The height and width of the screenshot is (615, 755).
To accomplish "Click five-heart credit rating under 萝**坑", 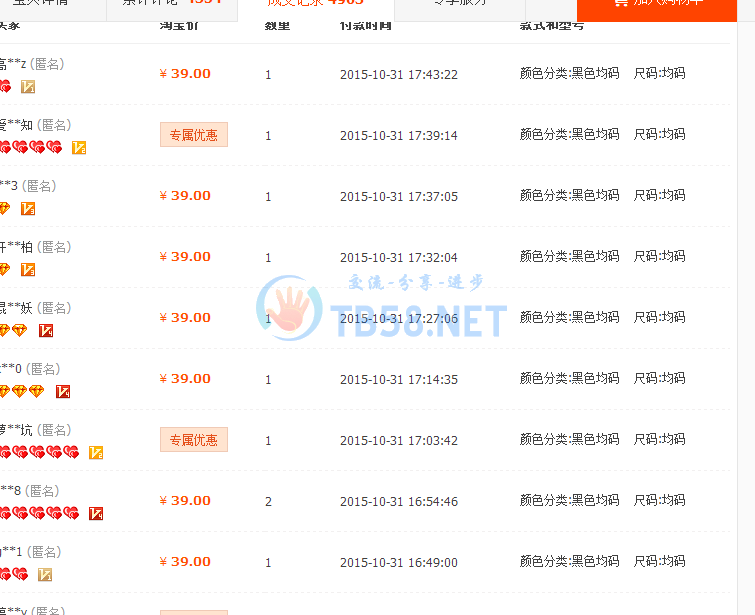I will click(39, 452).
